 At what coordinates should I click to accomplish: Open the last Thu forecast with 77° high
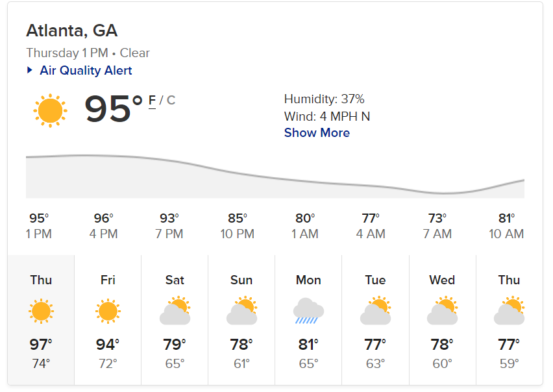tap(510, 320)
